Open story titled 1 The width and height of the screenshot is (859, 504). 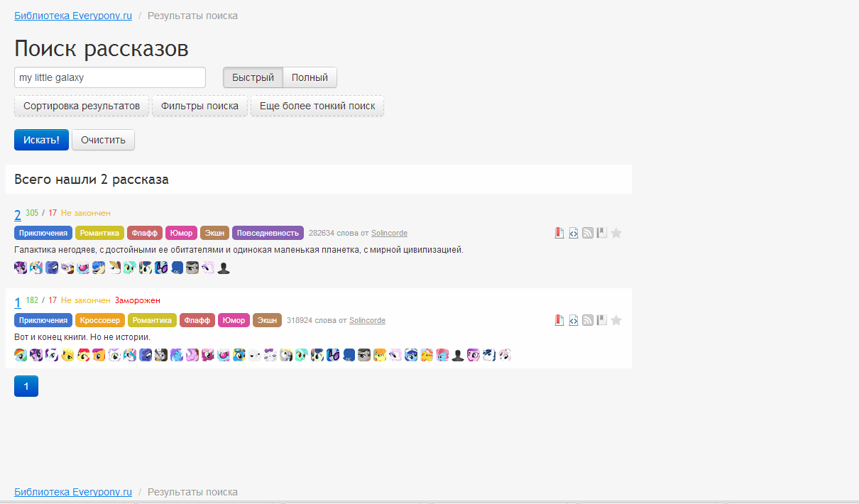[x=18, y=302]
